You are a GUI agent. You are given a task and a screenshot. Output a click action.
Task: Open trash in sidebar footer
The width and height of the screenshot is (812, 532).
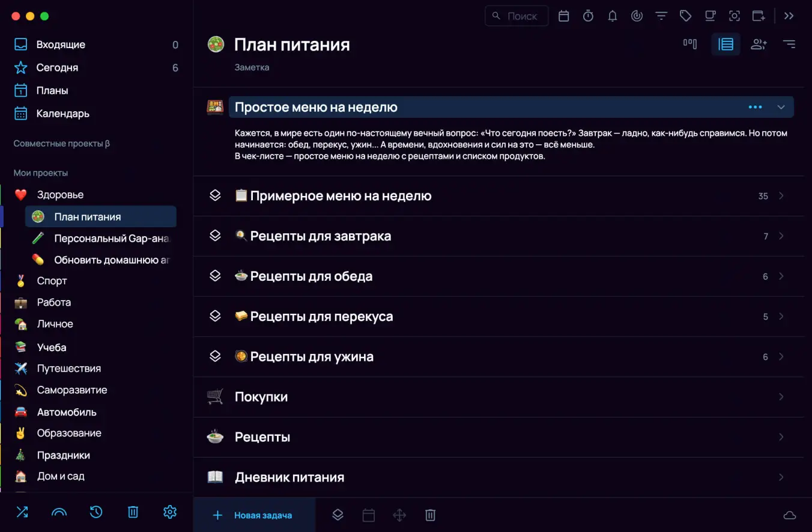pos(133,512)
